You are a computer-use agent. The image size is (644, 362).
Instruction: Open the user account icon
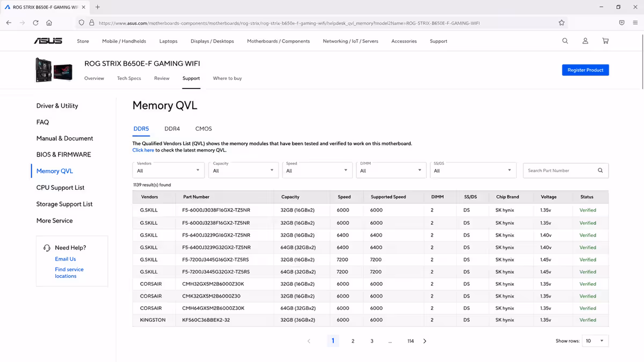coord(586,41)
